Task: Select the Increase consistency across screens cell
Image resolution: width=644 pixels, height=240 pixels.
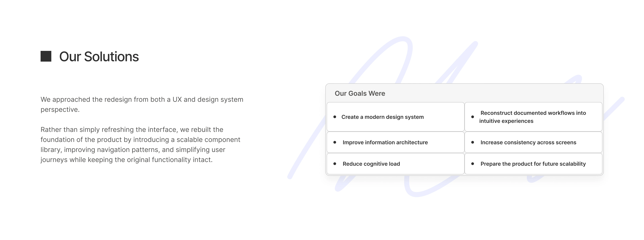Action: 533,142
